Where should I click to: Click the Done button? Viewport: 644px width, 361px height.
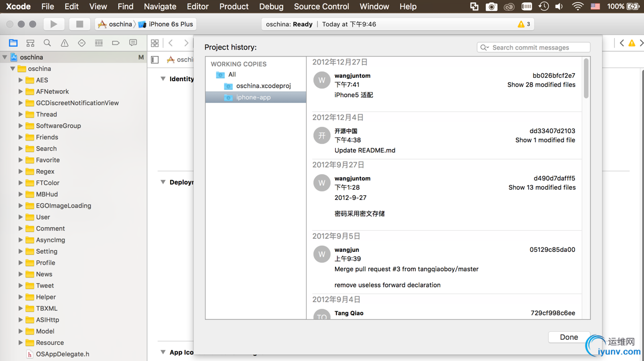coord(569,337)
